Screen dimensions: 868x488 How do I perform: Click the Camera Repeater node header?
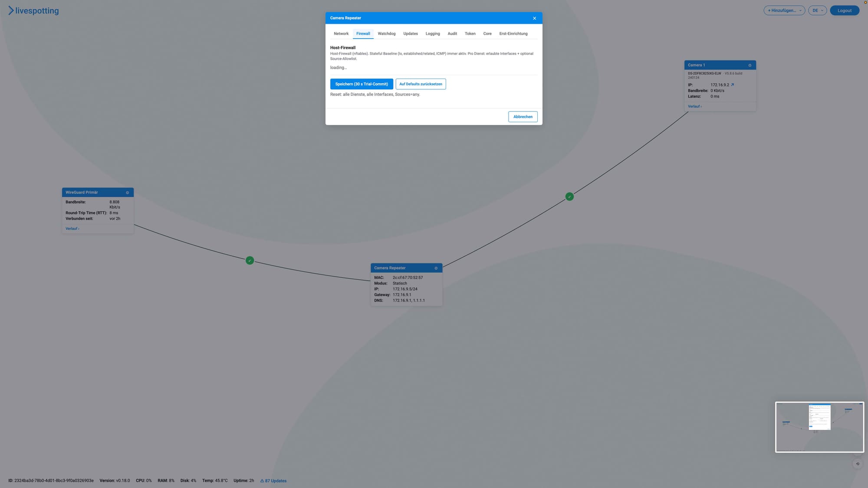click(x=406, y=268)
